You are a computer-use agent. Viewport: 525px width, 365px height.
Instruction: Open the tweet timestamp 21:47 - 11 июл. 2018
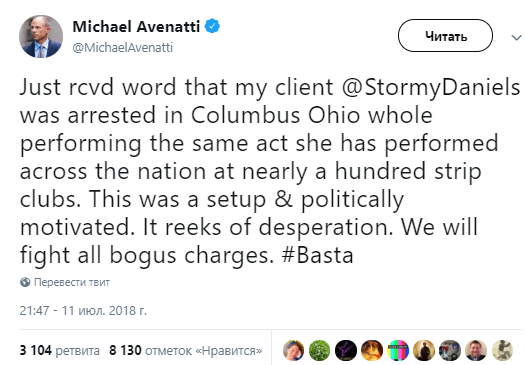click(83, 310)
